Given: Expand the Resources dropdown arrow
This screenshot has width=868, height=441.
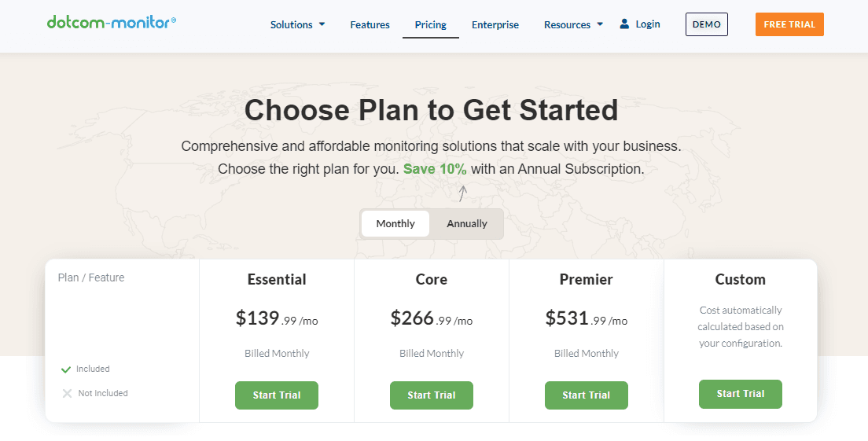Looking at the screenshot, I should point(600,24).
